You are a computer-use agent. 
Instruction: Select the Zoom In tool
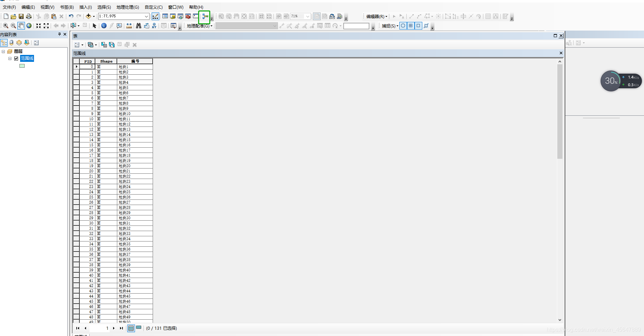[x=6, y=26]
